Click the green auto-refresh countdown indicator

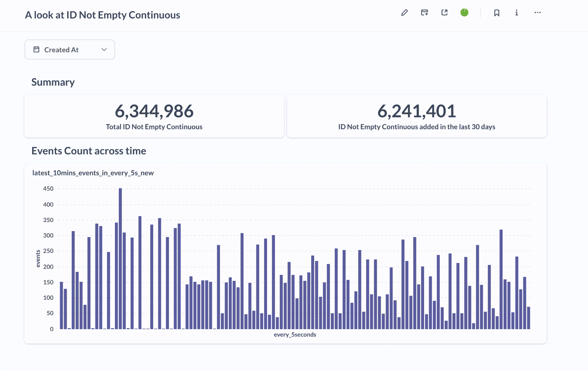pyautogui.click(x=464, y=13)
